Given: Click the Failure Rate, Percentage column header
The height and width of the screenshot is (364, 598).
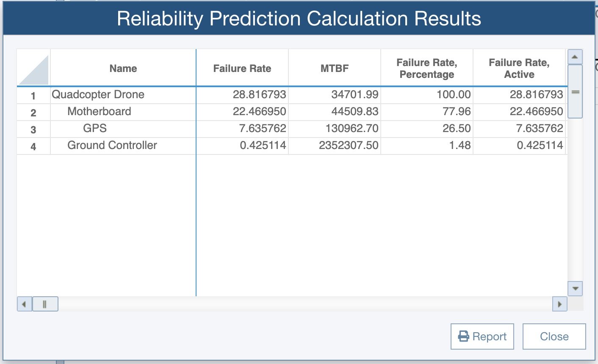Looking at the screenshot, I should pyautogui.click(x=426, y=68).
